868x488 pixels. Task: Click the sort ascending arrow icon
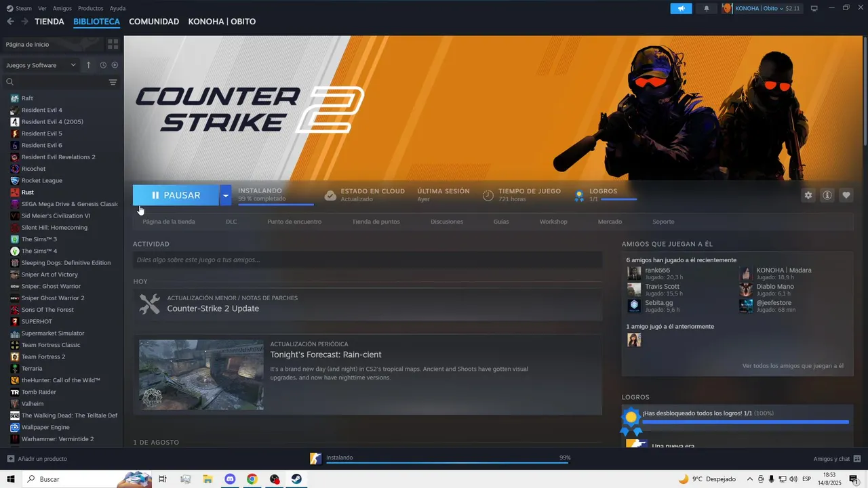(88, 65)
